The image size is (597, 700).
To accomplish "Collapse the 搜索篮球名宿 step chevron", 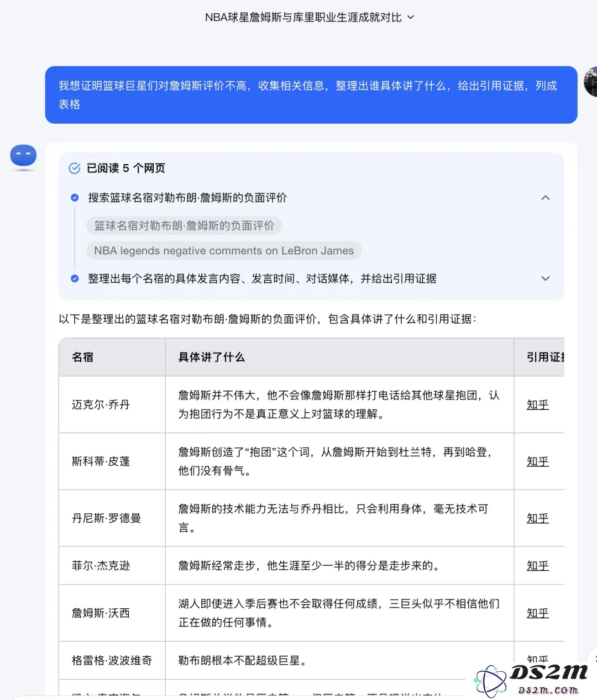I will click(x=546, y=197).
